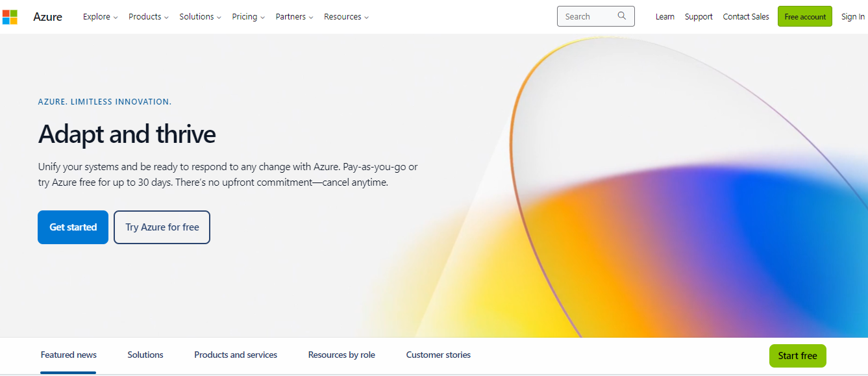Switch to the Customer stories tab
The width and height of the screenshot is (868, 376).
tap(438, 355)
